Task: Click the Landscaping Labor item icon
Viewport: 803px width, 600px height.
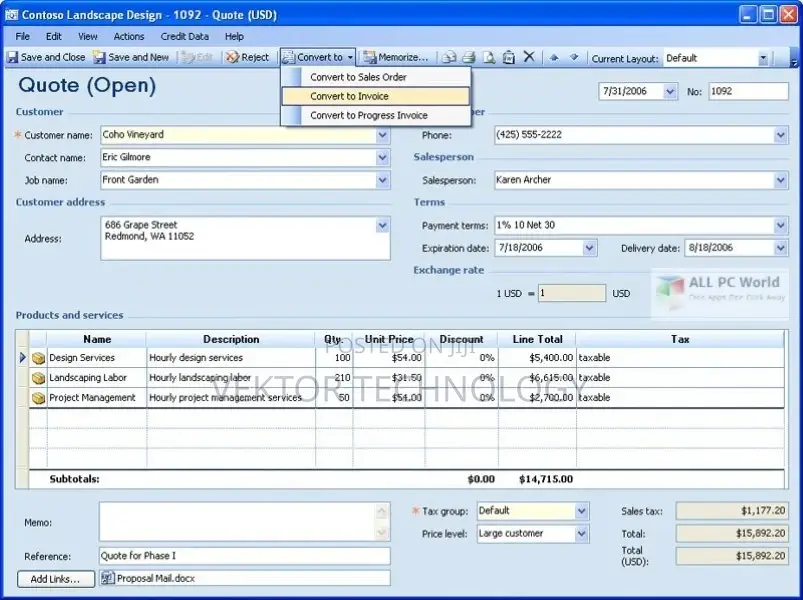Action: click(x=38, y=378)
